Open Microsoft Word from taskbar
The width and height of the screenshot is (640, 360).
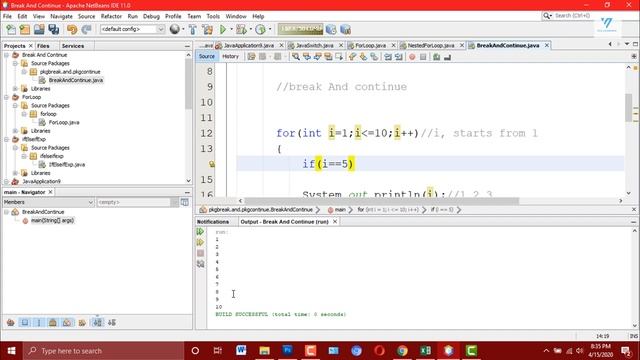click(x=241, y=351)
